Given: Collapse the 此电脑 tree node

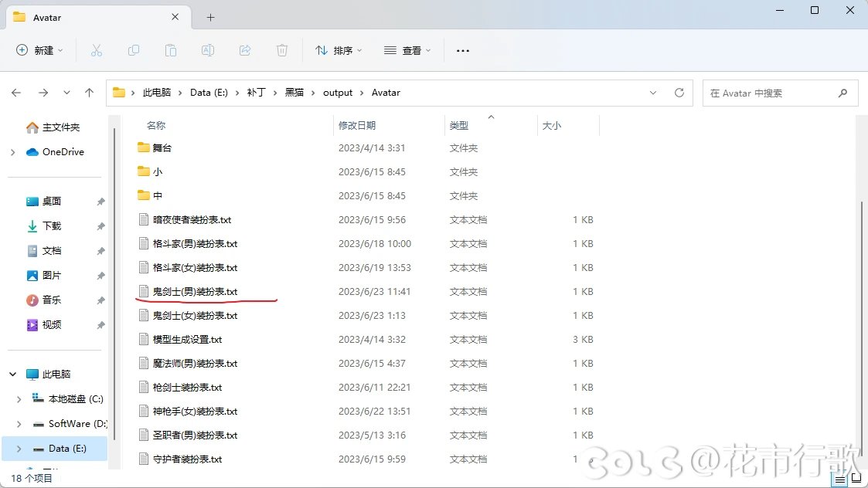Looking at the screenshot, I should point(12,374).
